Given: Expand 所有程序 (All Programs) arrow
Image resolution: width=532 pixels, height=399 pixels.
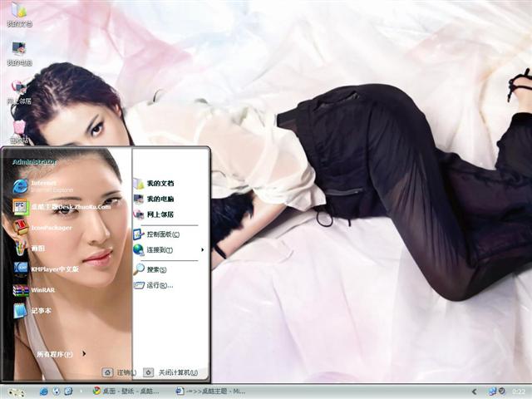Looking at the screenshot, I should (x=84, y=354).
